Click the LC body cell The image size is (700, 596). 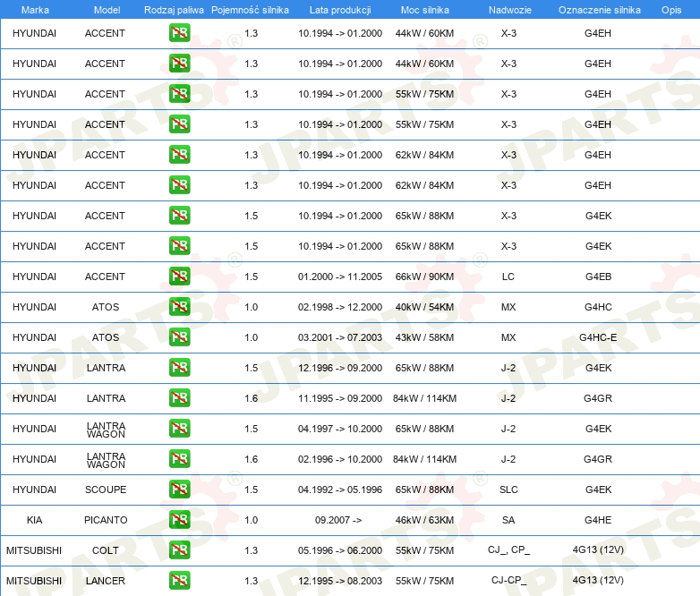click(x=508, y=277)
